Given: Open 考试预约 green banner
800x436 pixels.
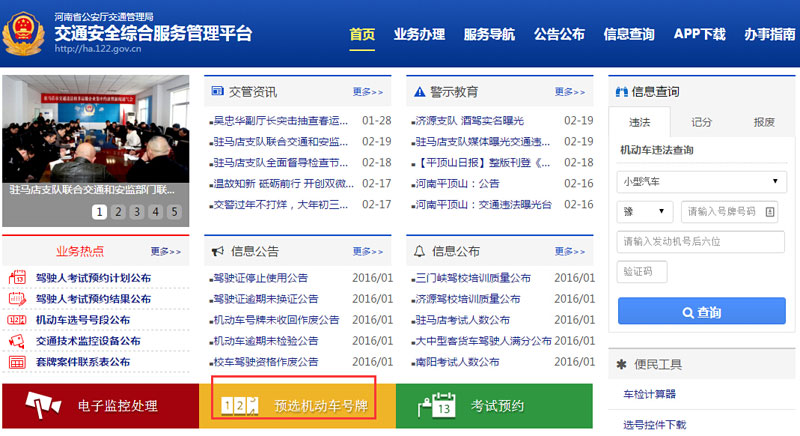Looking at the screenshot, I should (494, 406).
